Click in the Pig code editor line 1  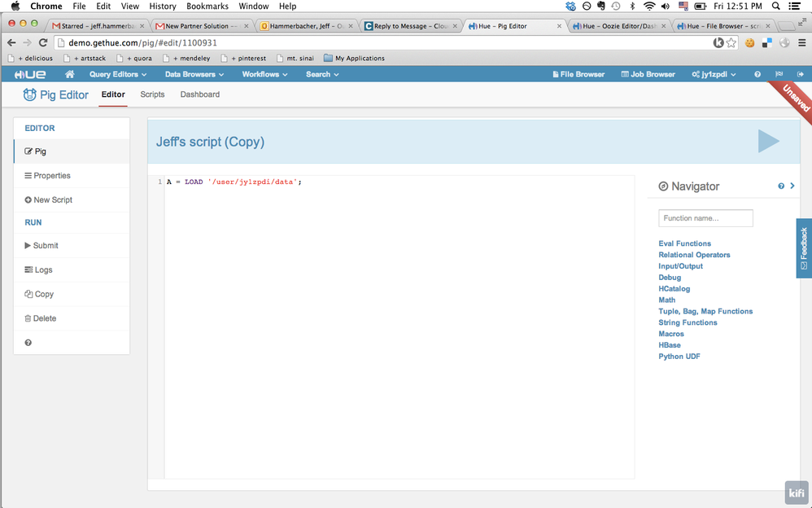coord(399,182)
